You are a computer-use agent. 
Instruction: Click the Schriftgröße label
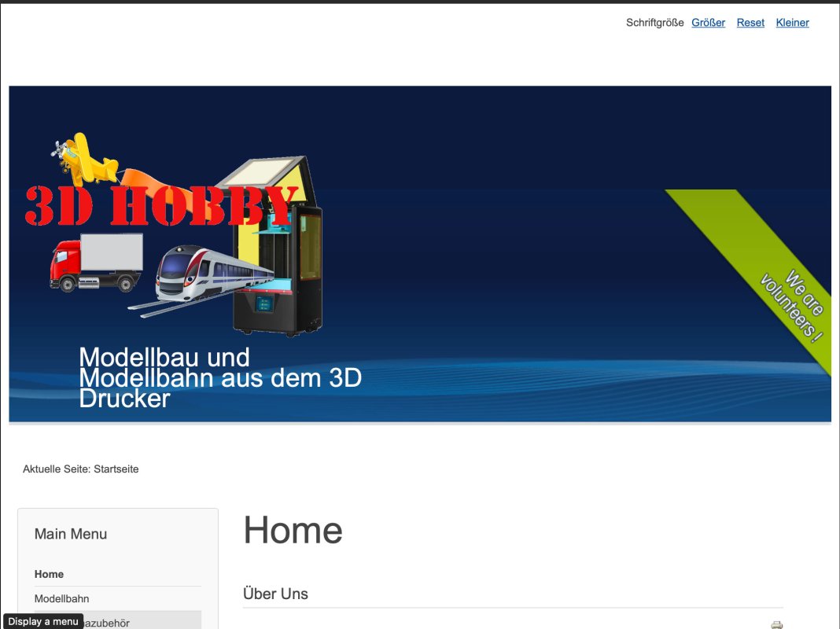pos(654,23)
